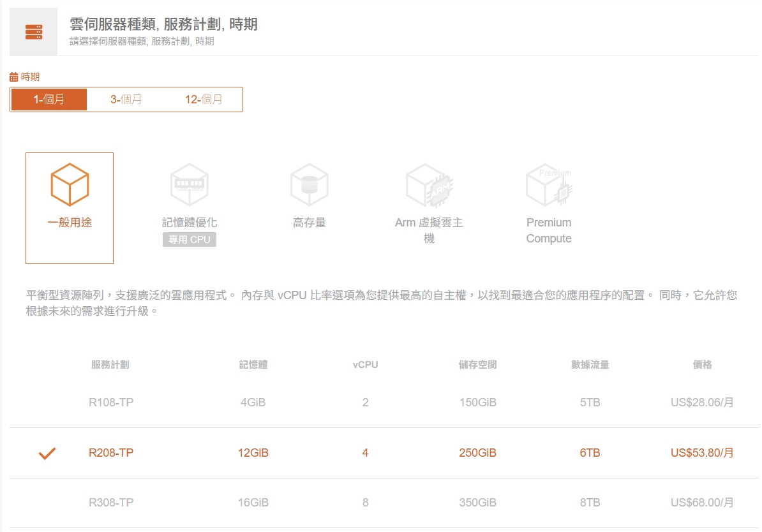Click the 服務計劃 column header

pos(110,365)
